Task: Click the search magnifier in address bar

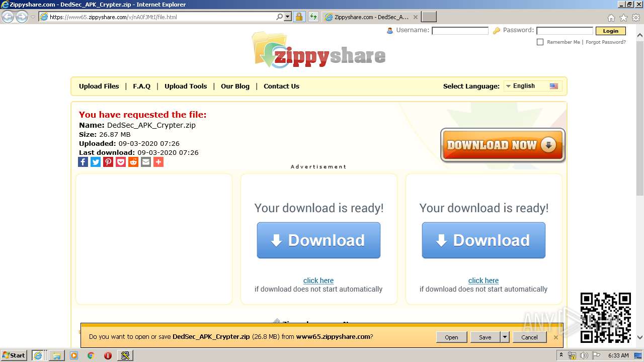Action: point(280,17)
